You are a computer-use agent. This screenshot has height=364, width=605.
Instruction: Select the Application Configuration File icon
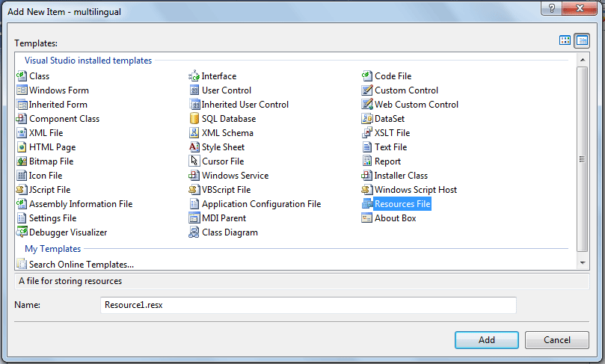coord(194,204)
